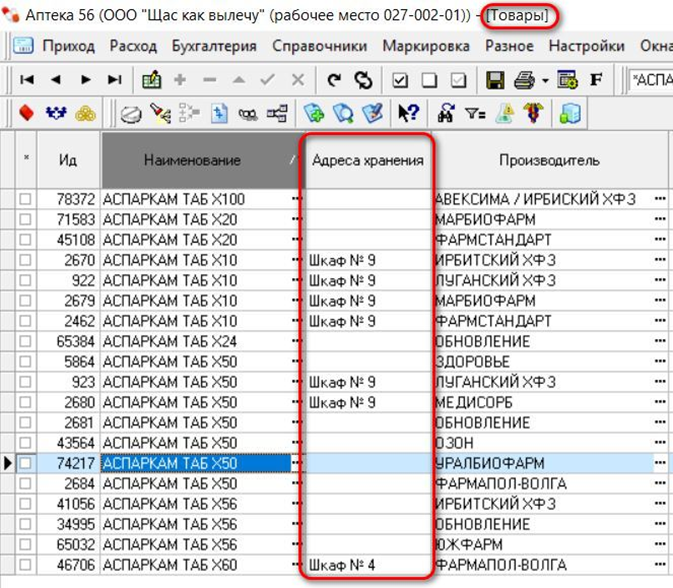Click the single curved refresh arrow

(334, 80)
